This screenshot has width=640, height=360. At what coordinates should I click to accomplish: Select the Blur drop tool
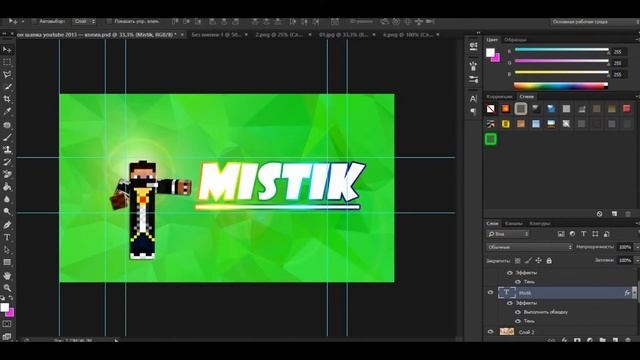(x=7, y=199)
